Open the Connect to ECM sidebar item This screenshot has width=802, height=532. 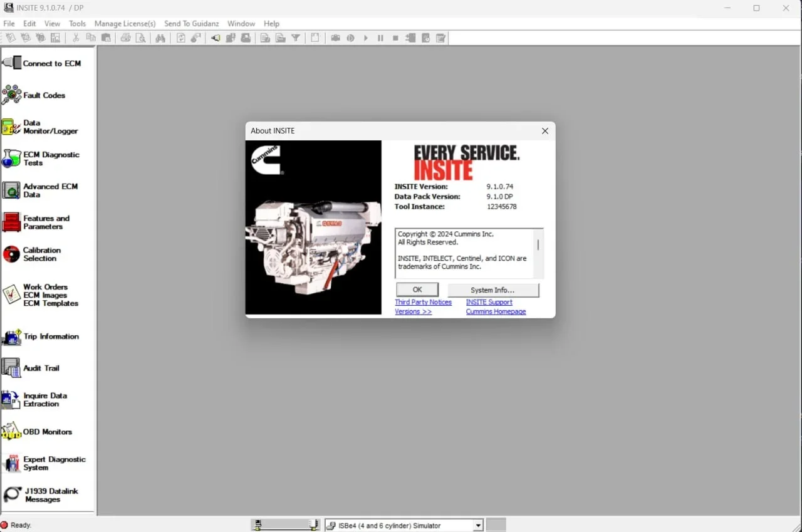pos(43,63)
